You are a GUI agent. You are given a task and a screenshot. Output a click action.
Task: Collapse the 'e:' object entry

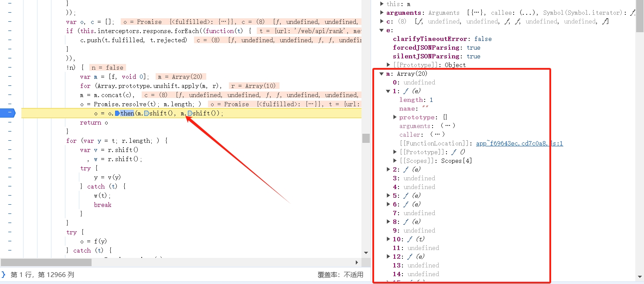coord(382,30)
